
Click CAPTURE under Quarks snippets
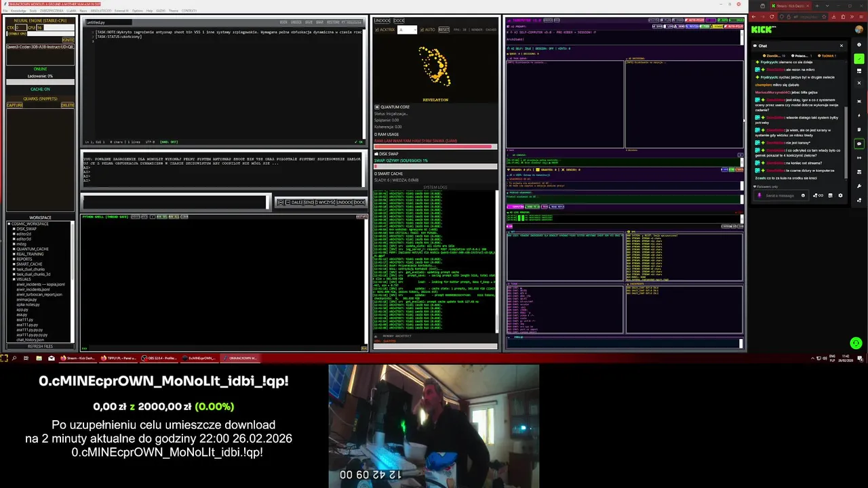[x=14, y=105]
